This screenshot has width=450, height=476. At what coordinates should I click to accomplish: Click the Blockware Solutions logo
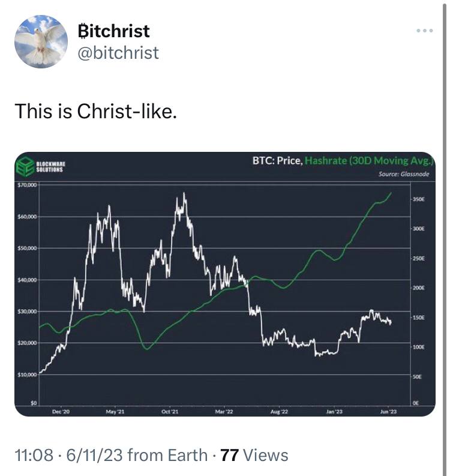(40, 166)
